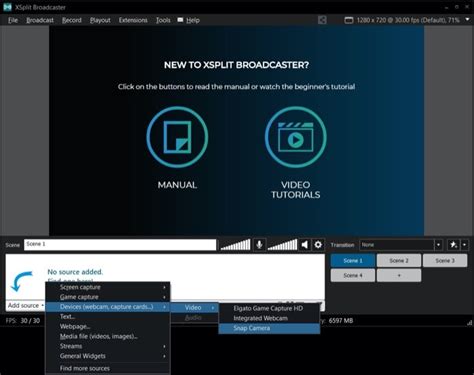Viewport: 474px width, 375px height.
Task: Click the Scene name input field
Action: pos(120,245)
